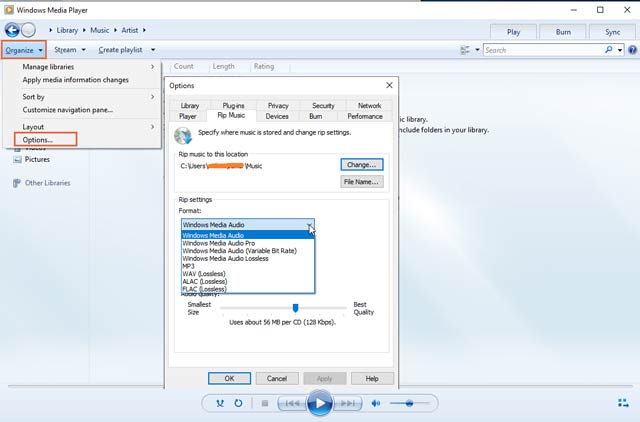
Task: Click into the Search input field
Action: [x=544, y=50]
